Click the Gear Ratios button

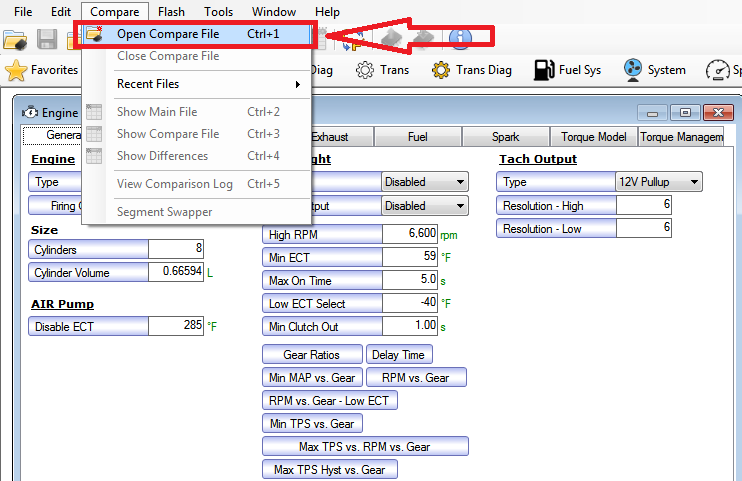tap(311, 354)
